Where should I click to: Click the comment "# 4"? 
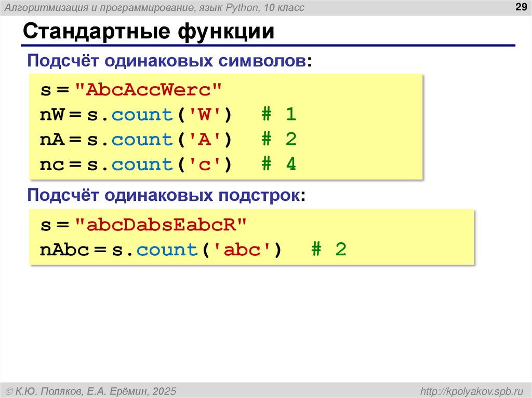280,163
